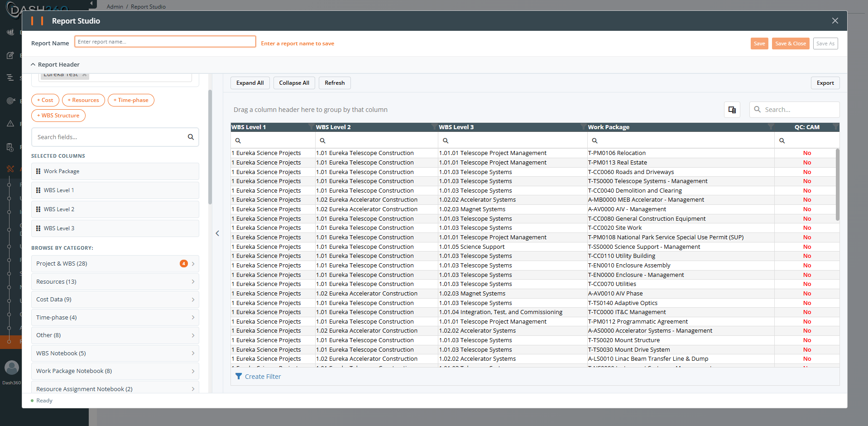Close the Report Studio dialog
The height and width of the screenshot is (426, 868).
pos(835,21)
